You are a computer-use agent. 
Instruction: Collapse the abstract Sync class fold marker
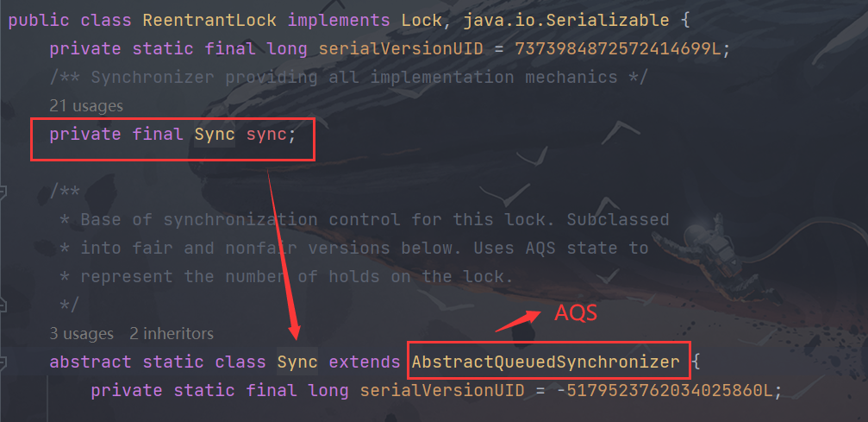[x=3, y=362]
